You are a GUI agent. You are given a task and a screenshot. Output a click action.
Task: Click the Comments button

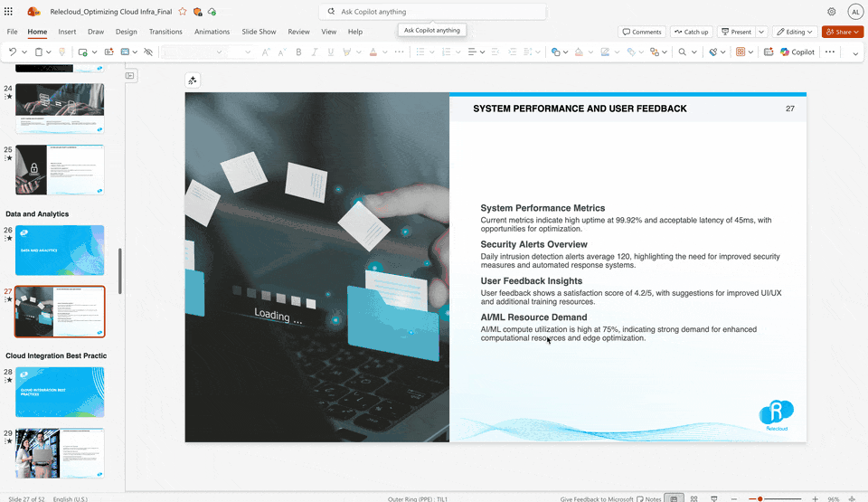[642, 33]
